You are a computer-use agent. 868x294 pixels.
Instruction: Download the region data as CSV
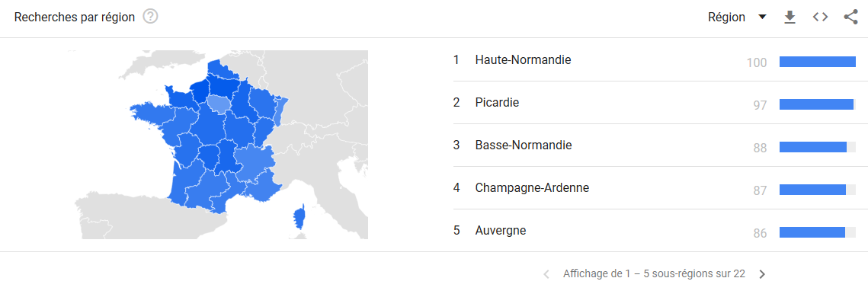[790, 18]
